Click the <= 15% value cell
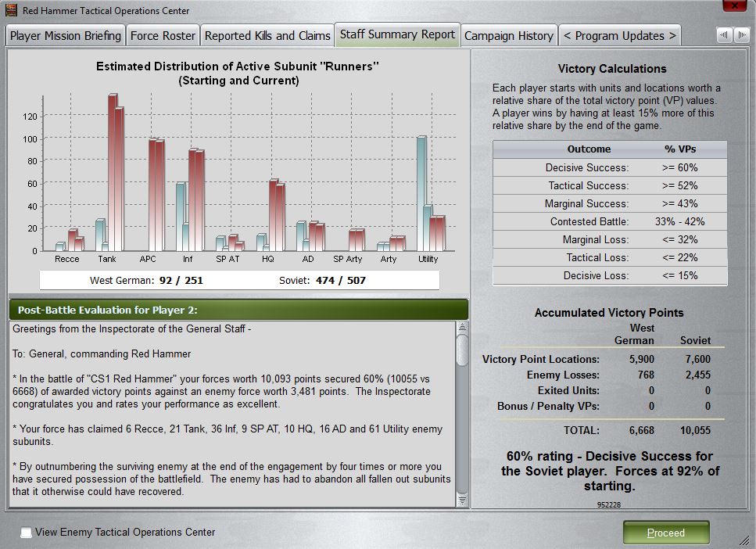The width and height of the screenshot is (756, 549). [680, 275]
